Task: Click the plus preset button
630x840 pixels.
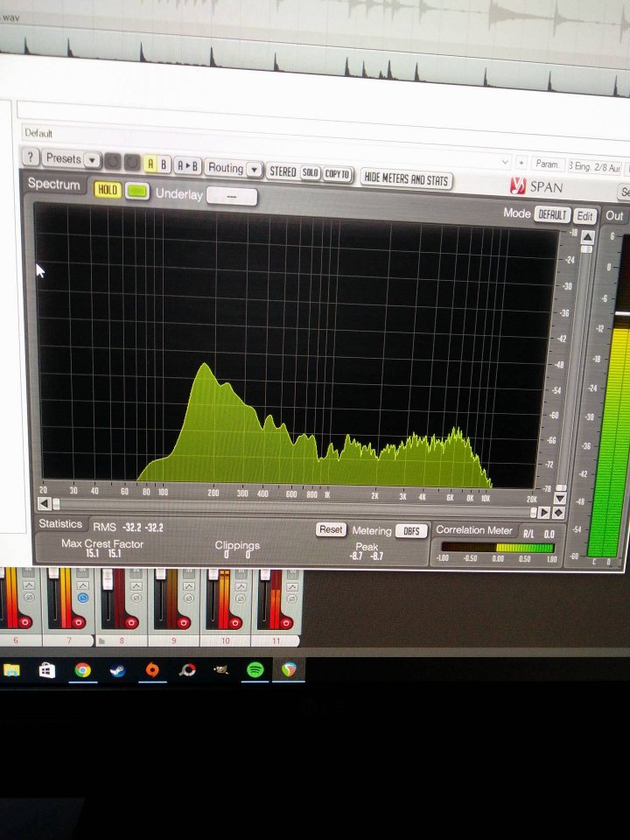Action: point(521,163)
